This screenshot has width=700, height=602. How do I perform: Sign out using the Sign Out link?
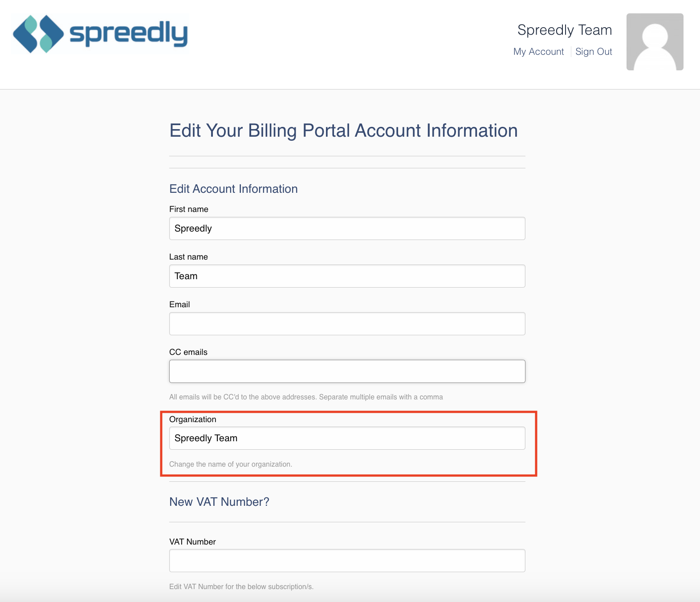(594, 52)
